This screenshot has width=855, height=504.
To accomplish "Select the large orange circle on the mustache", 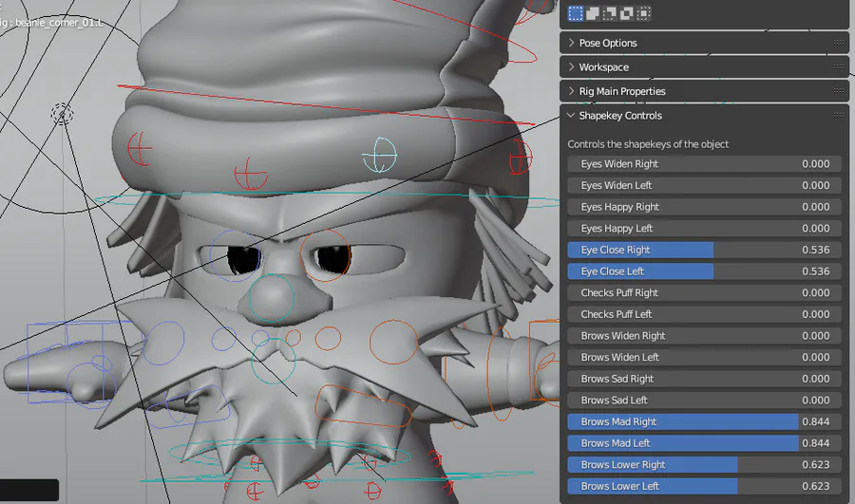I will tap(393, 343).
